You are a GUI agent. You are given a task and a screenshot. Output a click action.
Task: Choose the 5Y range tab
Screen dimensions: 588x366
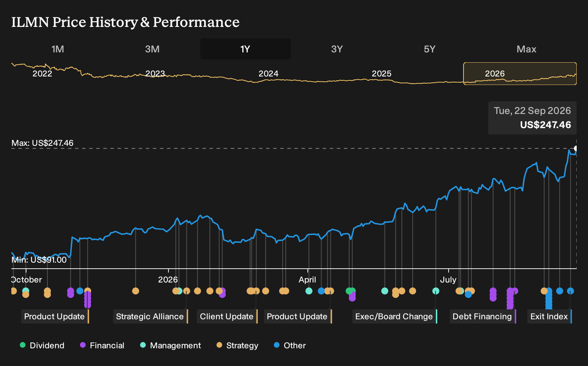[430, 49]
